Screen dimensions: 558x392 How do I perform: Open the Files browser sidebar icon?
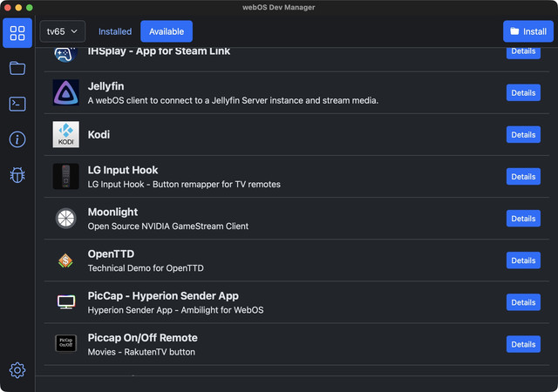[x=17, y=68]
